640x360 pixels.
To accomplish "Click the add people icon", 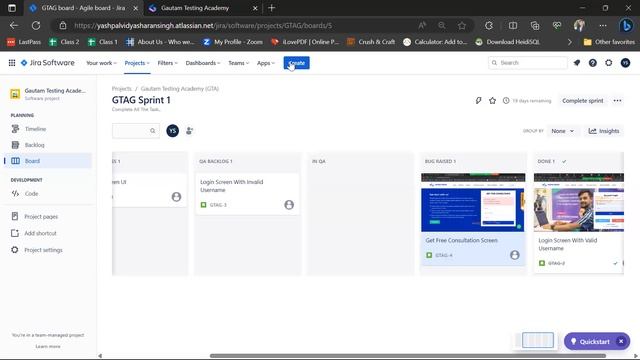I will (x=189, y=131).
